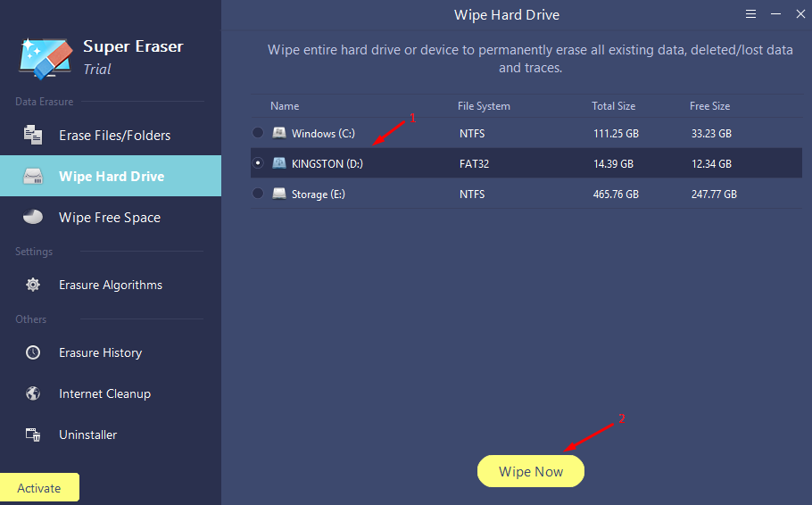812x505 pixels.
Task: Click the Wipe Hard Drive window title
Action: pos(507,15)
